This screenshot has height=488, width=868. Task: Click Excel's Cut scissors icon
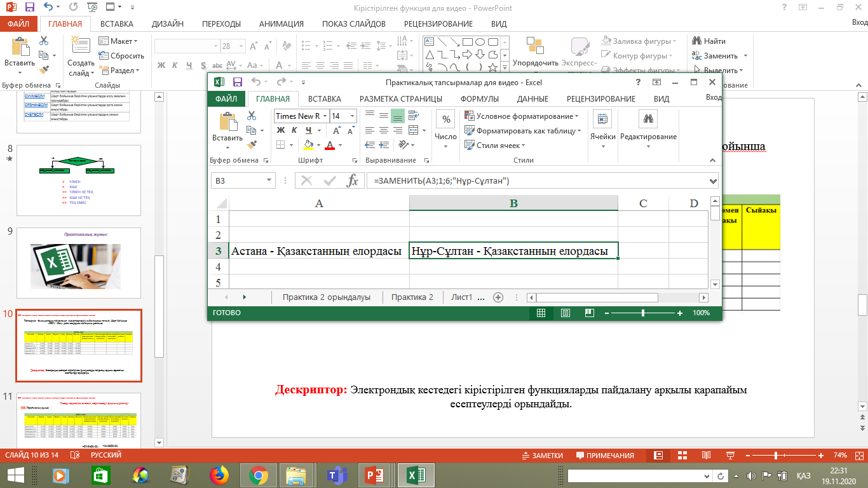(x=252, y=116)
